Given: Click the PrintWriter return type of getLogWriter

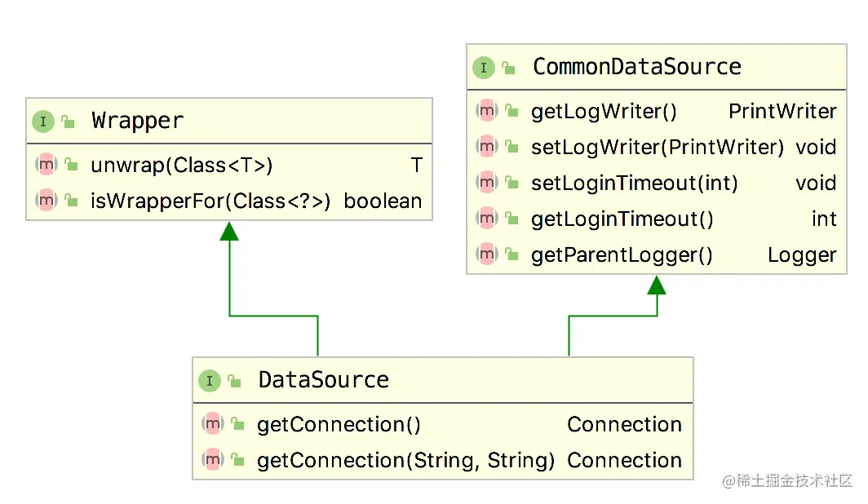Looking at the screenshot, I should tap(782, 111).
